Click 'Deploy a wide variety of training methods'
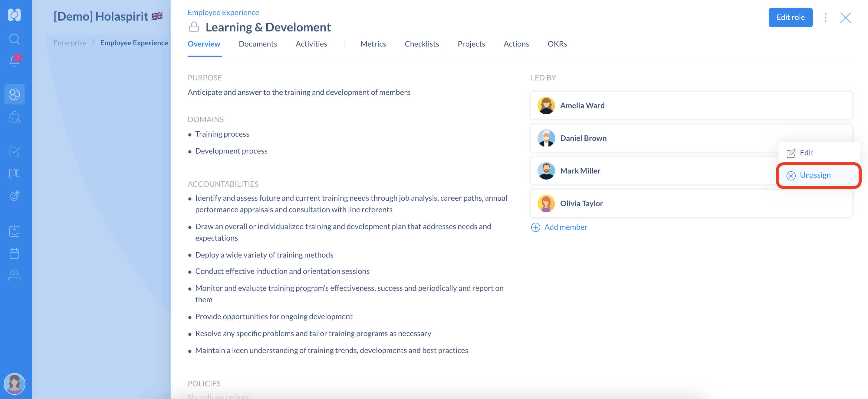Viewport: 868px width, 399px height. tap(264, 255)
